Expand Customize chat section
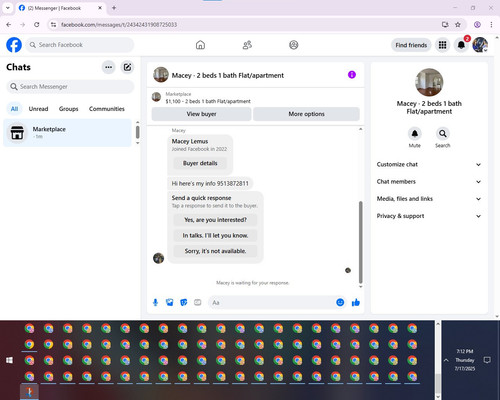Image resolution: width=500 pixels, height=400 pixels. coord(429,164)
